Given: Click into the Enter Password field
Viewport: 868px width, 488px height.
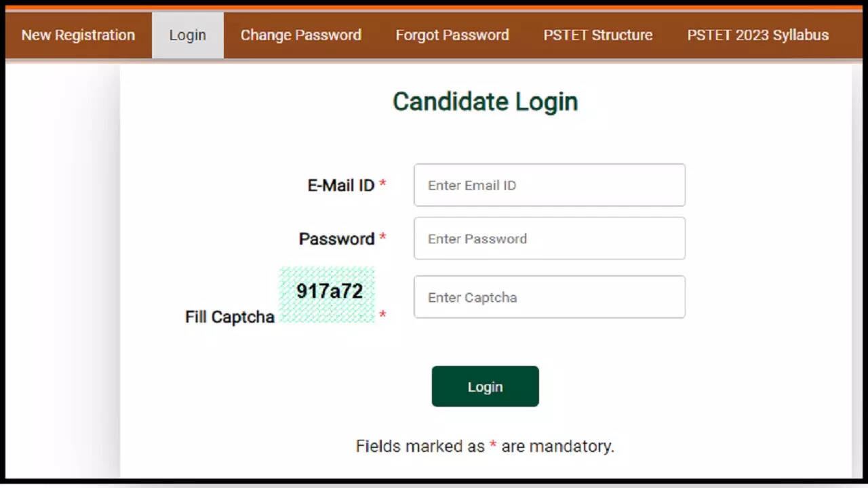Looking at the screenshot, I should click(549, 239).
